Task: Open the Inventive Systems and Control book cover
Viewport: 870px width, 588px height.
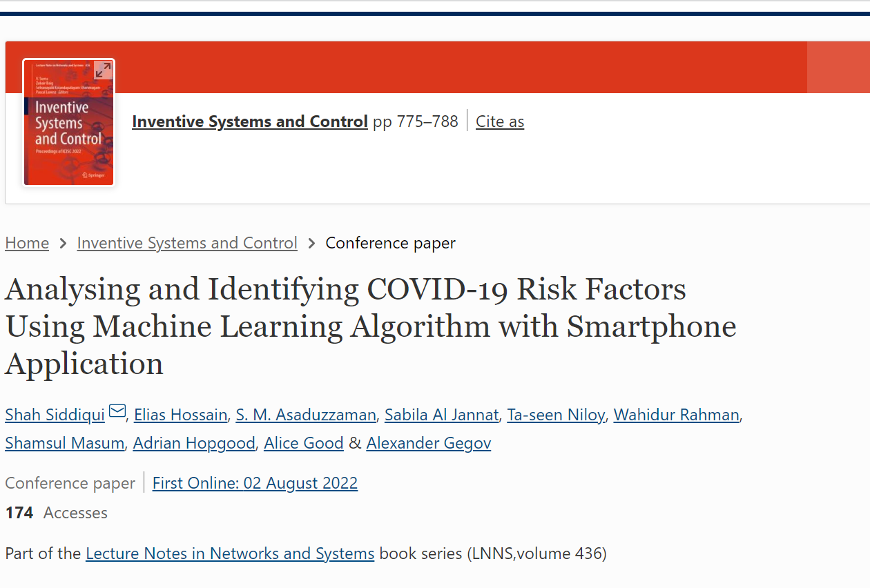Action: [69, 122]
